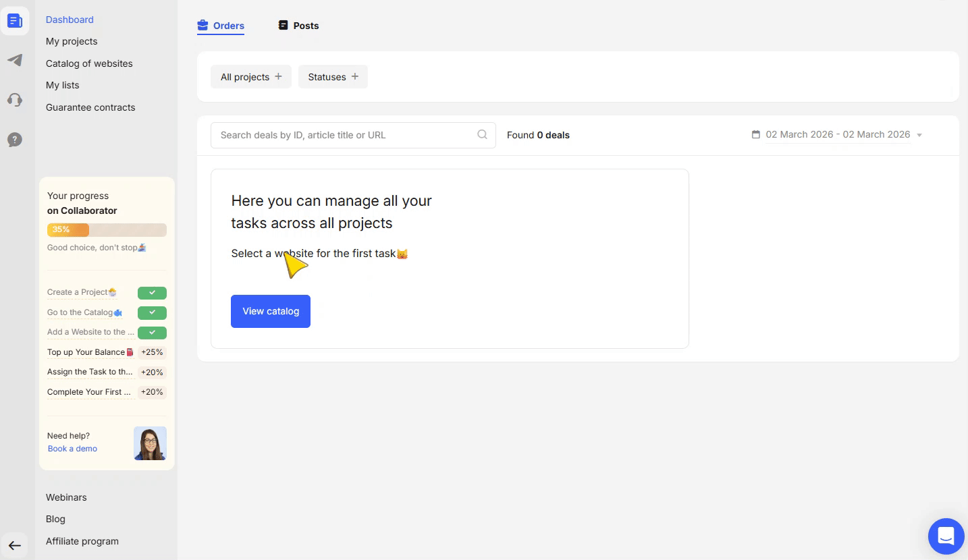Click the briefcase icon next to Orders
This screenshot has height=560, width=968.
202,25
